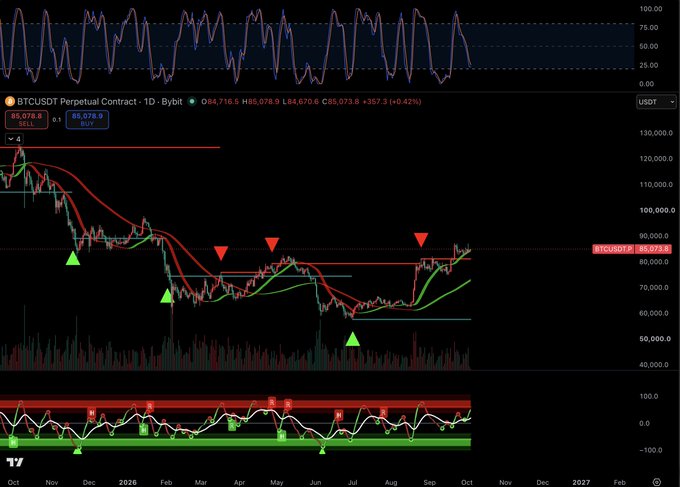Click the TradingView logo
680x487 pixels.
(x=15, y=462)
